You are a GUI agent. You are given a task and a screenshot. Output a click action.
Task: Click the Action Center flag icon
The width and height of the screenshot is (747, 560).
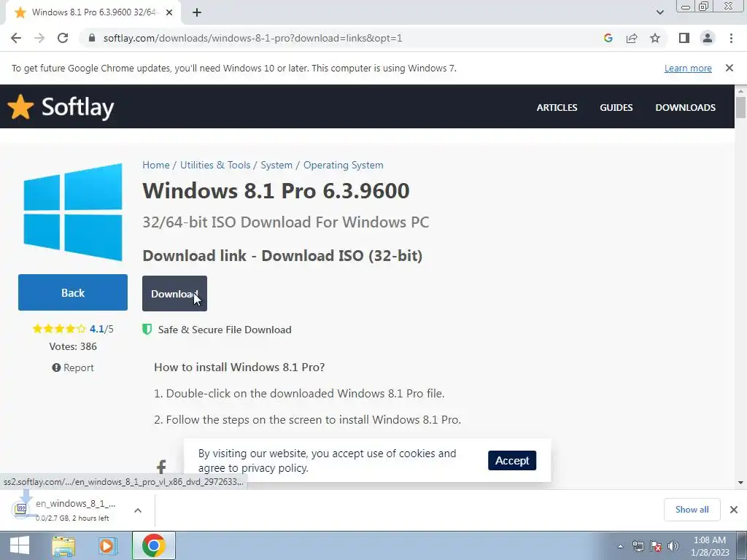coord(656,546)
